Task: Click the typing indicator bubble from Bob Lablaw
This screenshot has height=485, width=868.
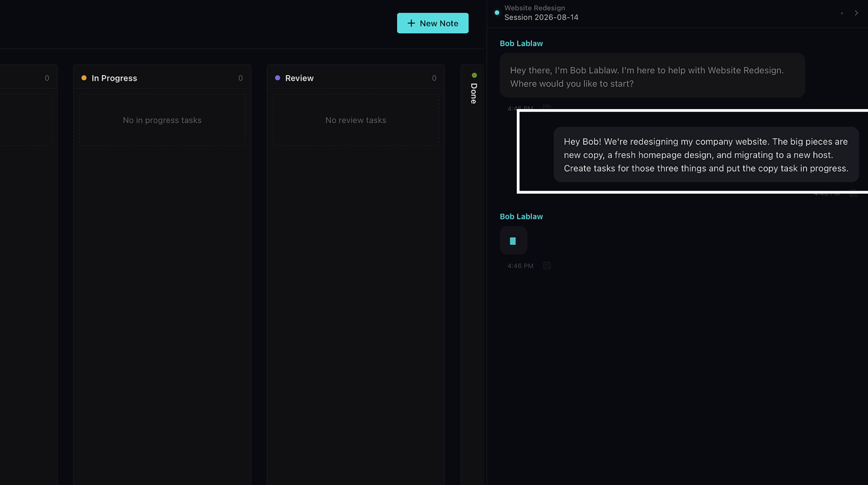Action: (514, 240)
